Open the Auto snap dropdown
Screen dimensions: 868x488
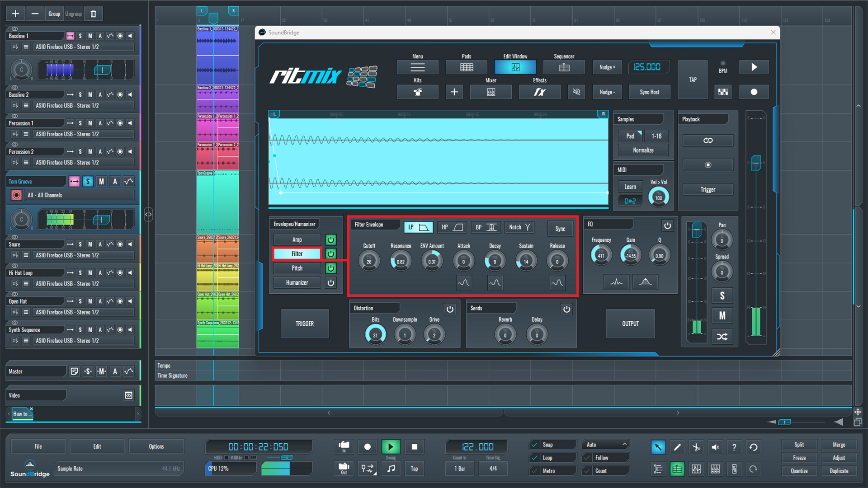(x=605, y=445)
